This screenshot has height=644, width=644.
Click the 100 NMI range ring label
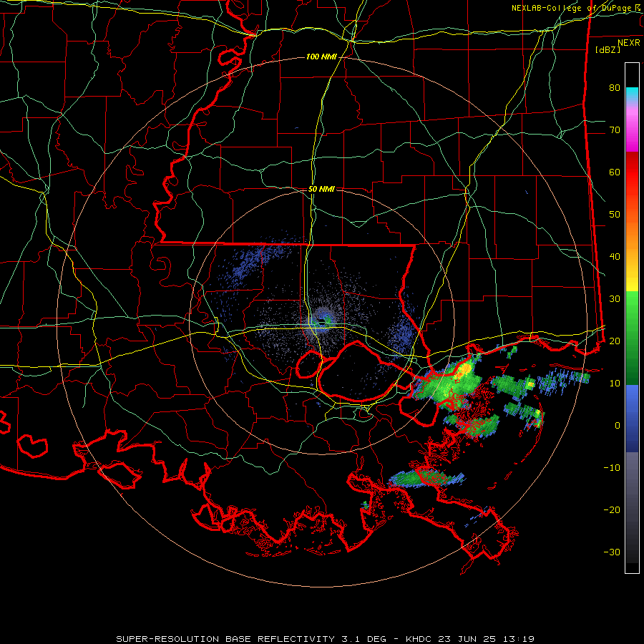coord(321,57)
